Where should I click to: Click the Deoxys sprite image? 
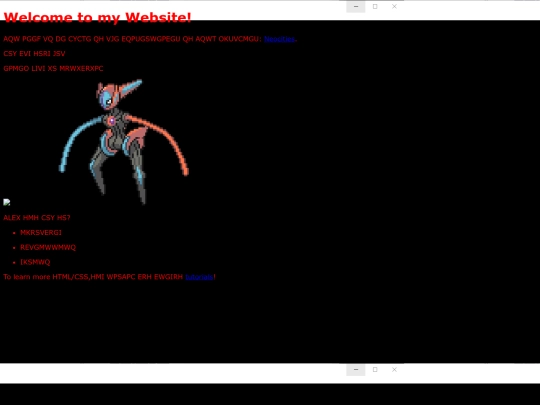click(x=124, y=142)
